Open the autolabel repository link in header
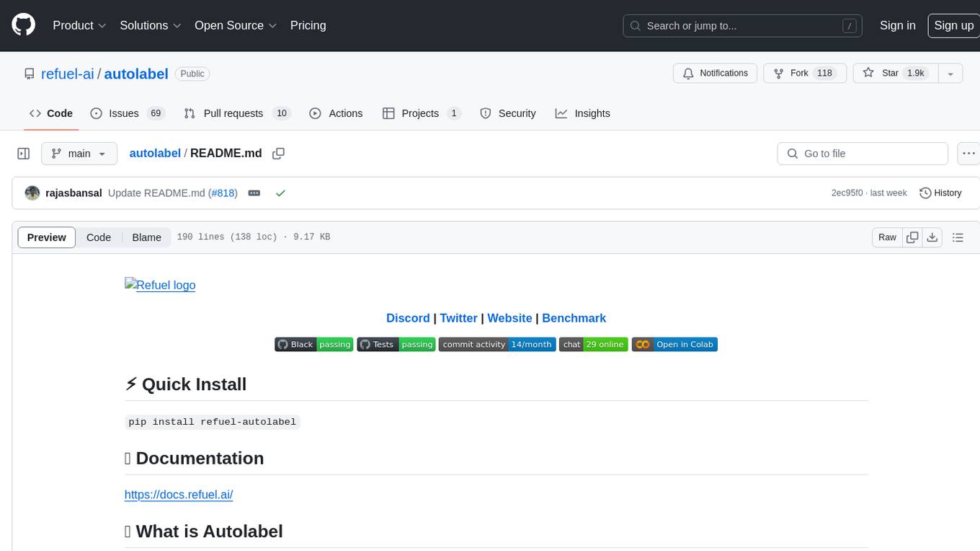980x551 pixels. [136, 74]
